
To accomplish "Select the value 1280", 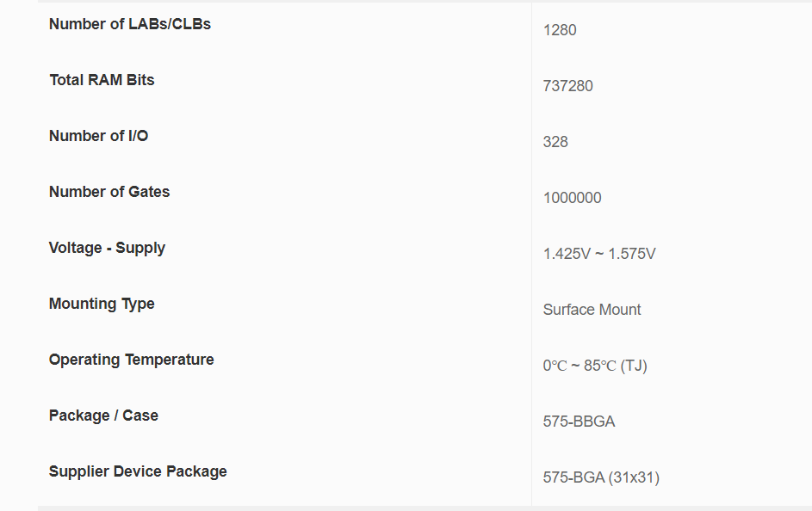I will (560, 30).
